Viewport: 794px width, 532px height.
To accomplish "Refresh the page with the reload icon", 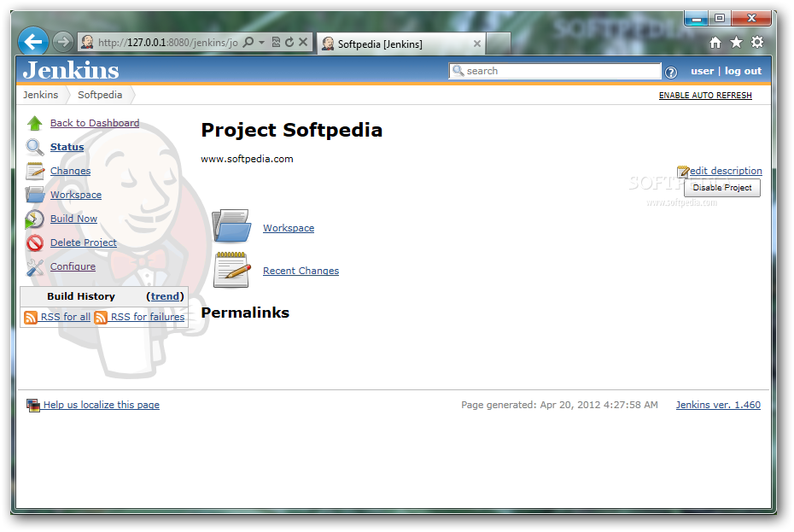I will (x=289, y=42).
